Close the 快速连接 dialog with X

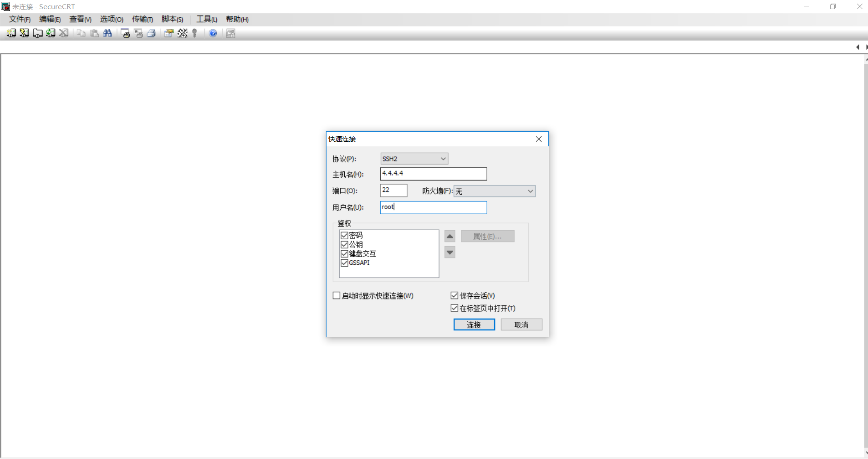539,139
